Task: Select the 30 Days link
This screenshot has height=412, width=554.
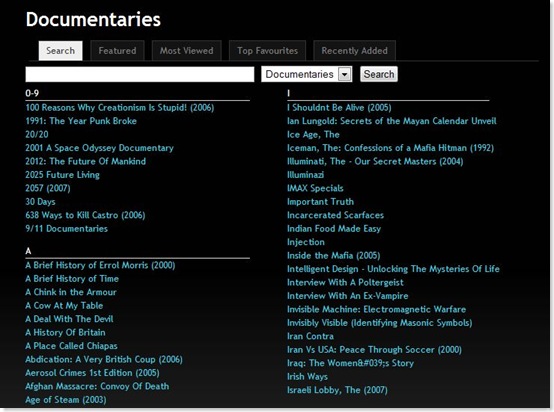Action: point(40,201)
